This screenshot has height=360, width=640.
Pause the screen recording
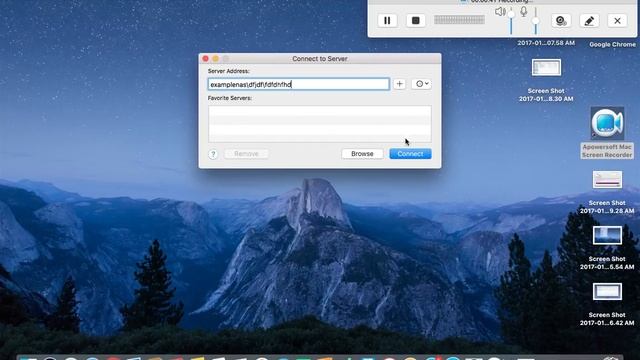(x=387, y=20)
